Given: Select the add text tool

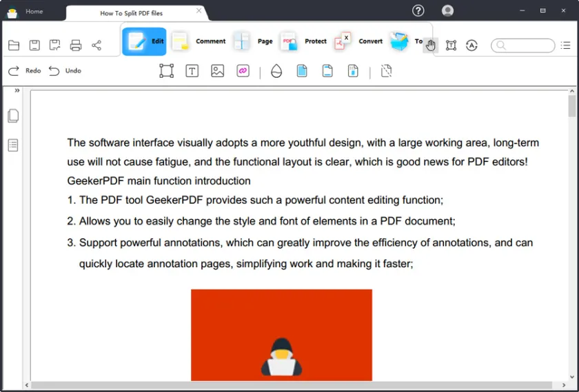Looking at the screenshot, I should tap(192, 71).
